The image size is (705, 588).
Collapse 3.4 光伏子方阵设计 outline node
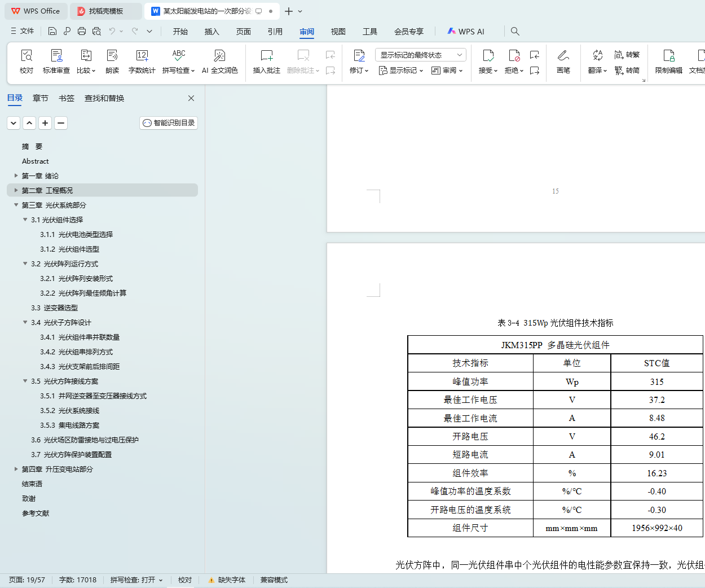click(25, 322)
